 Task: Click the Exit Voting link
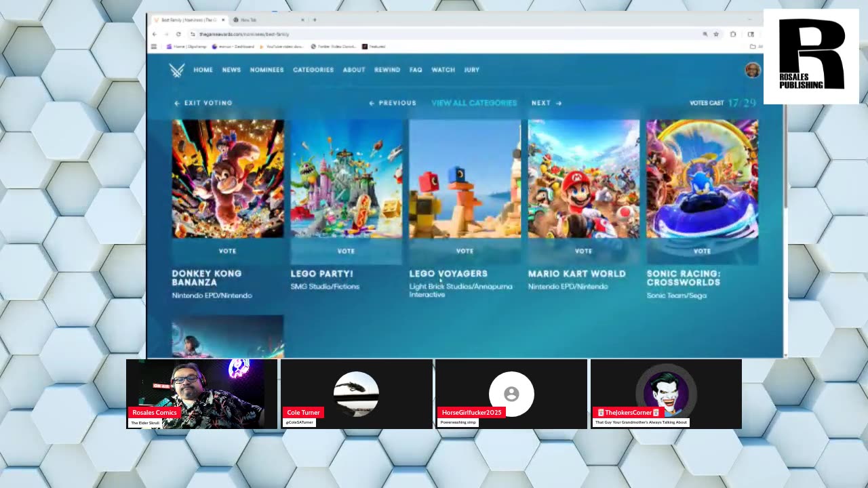[x=203, y=103]
